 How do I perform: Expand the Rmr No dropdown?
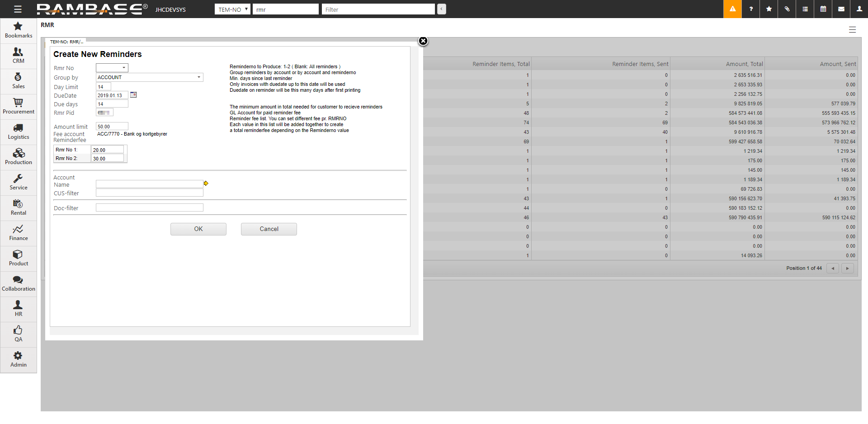112,68
